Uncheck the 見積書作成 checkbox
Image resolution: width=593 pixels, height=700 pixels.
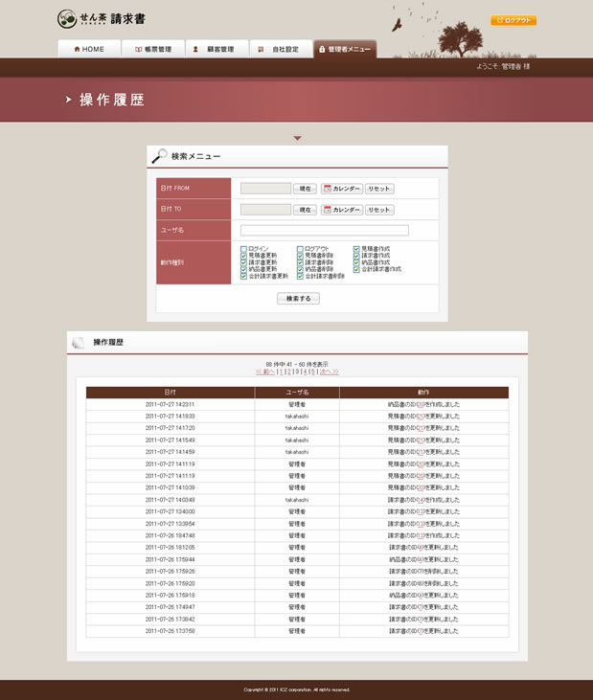356,249
